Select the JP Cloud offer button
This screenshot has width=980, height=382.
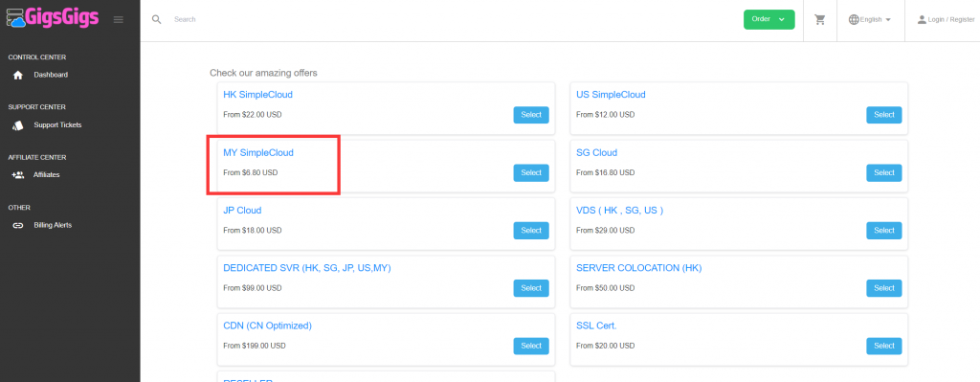tap(531, 231)
